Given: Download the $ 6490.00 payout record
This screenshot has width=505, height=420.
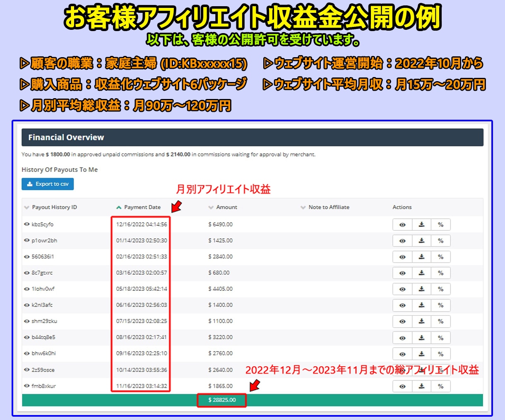Looking at the screenshot, I should pyautogui.click(x=421, y=224).
